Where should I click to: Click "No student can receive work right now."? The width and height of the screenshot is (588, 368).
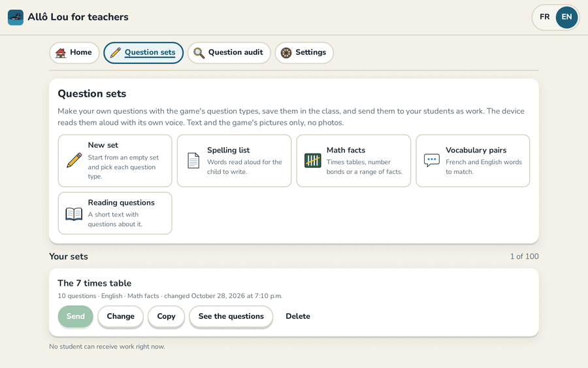pos(107,346)
